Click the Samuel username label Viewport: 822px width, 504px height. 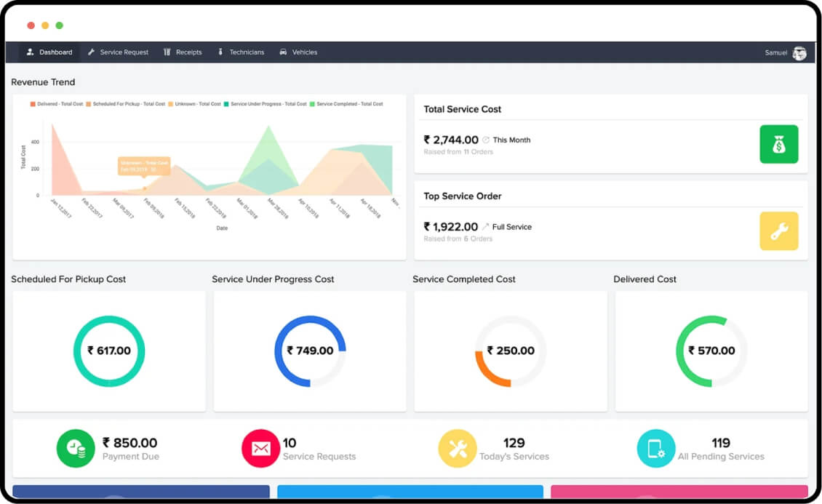[x=775, y=53]
